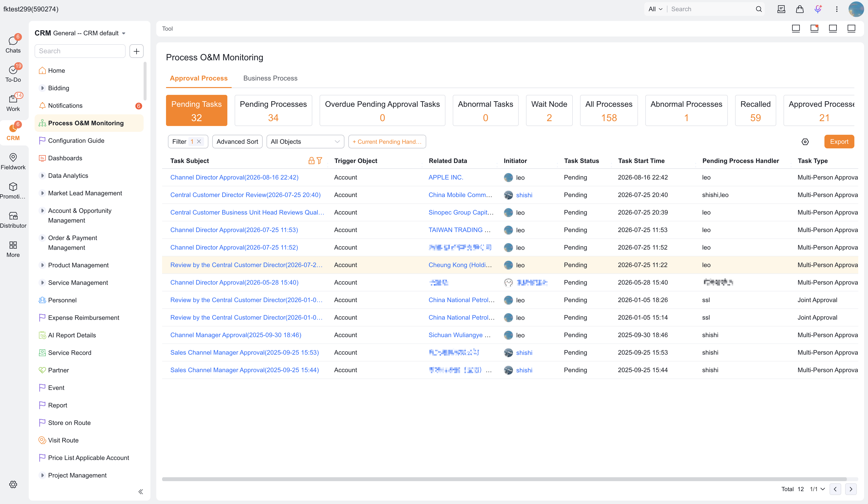
Task: Click the column settings hexagon icon
Action: (x=805, y=142)
